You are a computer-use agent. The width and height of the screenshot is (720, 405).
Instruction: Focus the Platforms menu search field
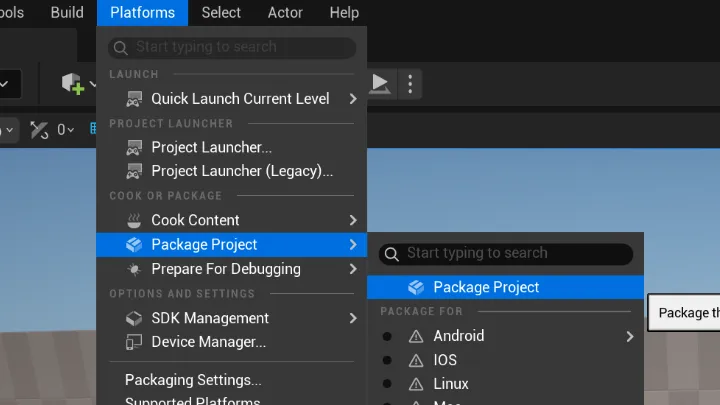coord(232,47)
